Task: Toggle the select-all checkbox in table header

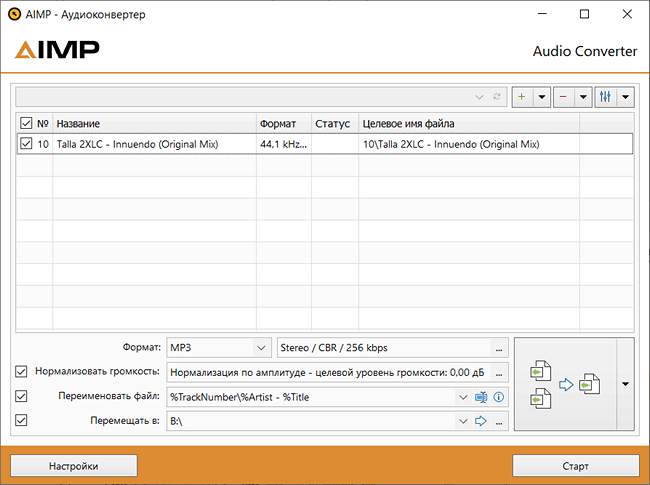Action: [26, 123]
